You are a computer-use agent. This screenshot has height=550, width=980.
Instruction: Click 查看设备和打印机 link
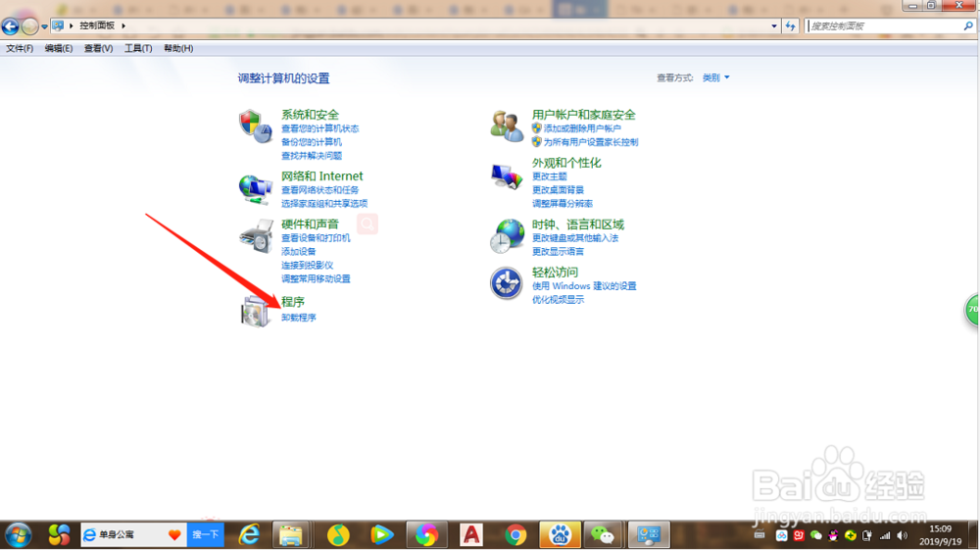point(316,238)
